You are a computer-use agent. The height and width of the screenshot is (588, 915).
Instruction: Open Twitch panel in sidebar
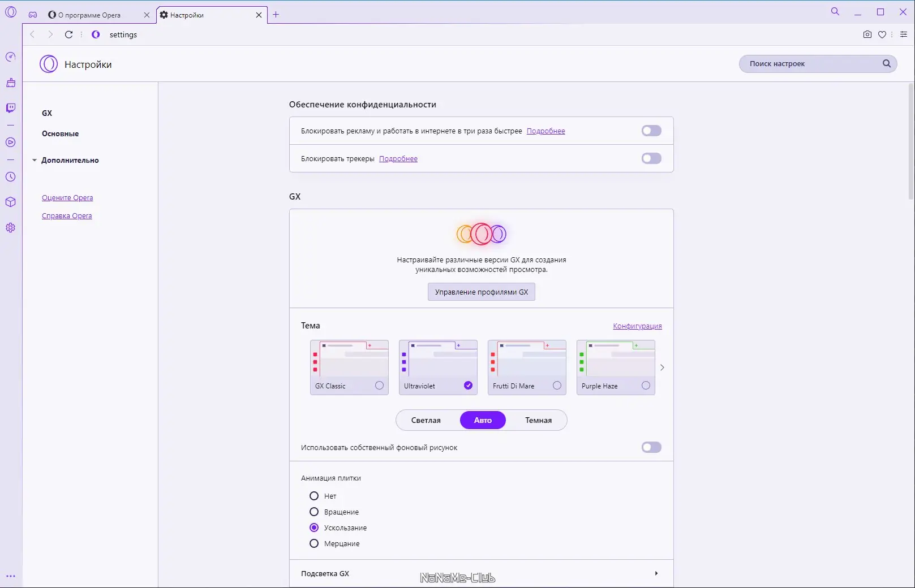(x=11, y=108)
